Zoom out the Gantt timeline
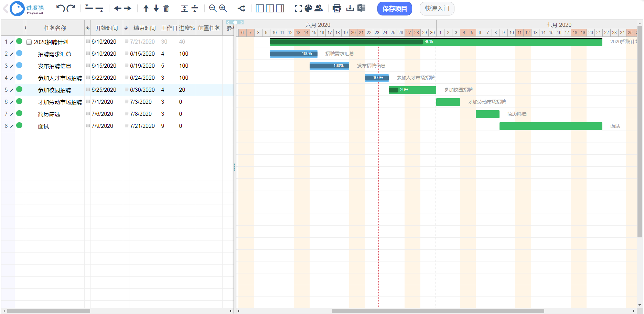 [213, 9]
